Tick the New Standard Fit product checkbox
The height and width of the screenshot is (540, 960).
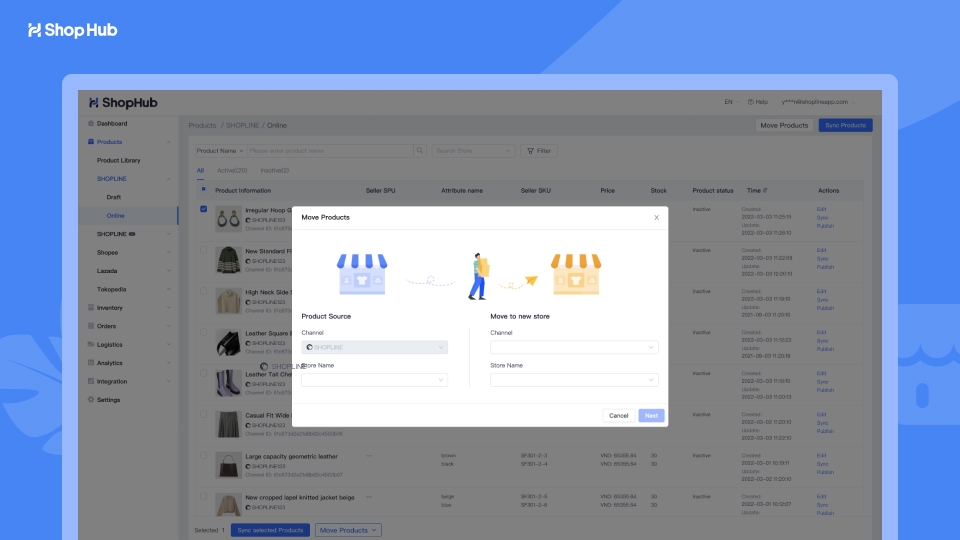pos(204,250)
